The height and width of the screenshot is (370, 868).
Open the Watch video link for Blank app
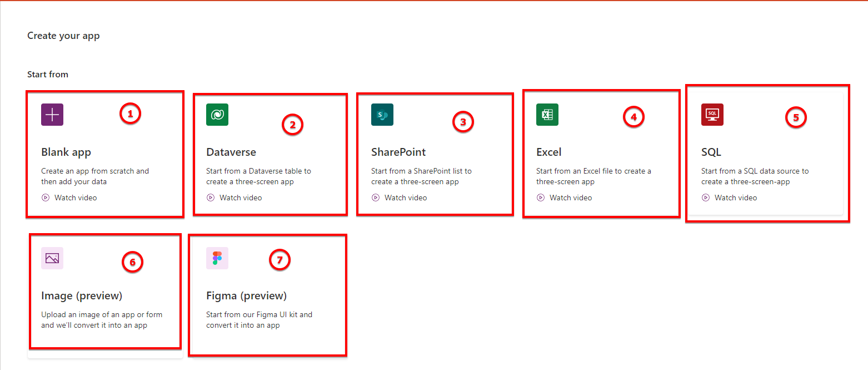click(75, 197)
